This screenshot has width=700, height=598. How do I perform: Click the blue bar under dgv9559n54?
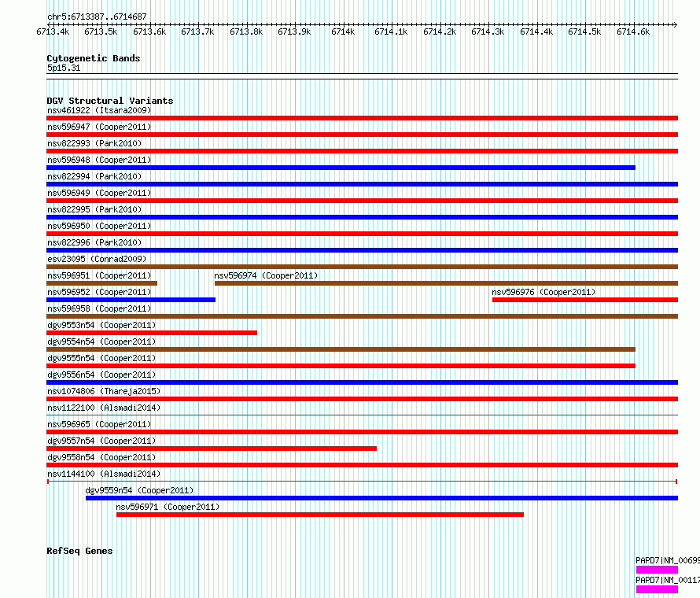pyautogui.click(x=381, y=498)
